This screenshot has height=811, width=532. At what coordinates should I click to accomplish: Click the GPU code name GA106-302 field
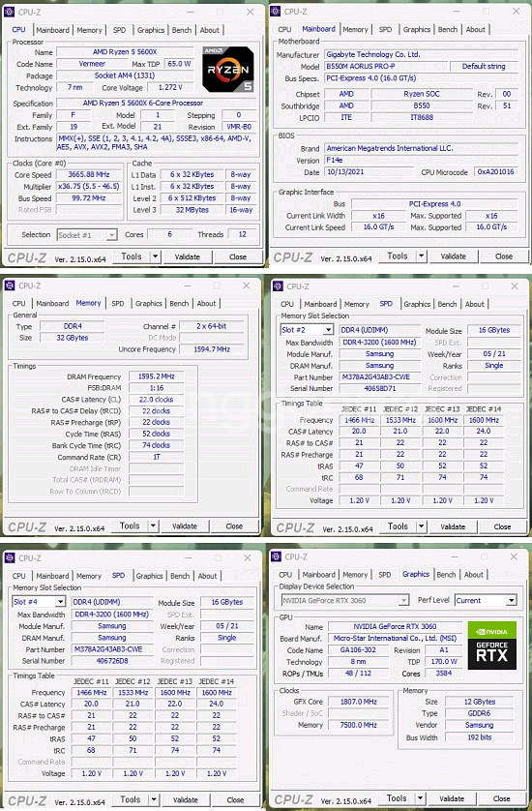coord(357,650)
